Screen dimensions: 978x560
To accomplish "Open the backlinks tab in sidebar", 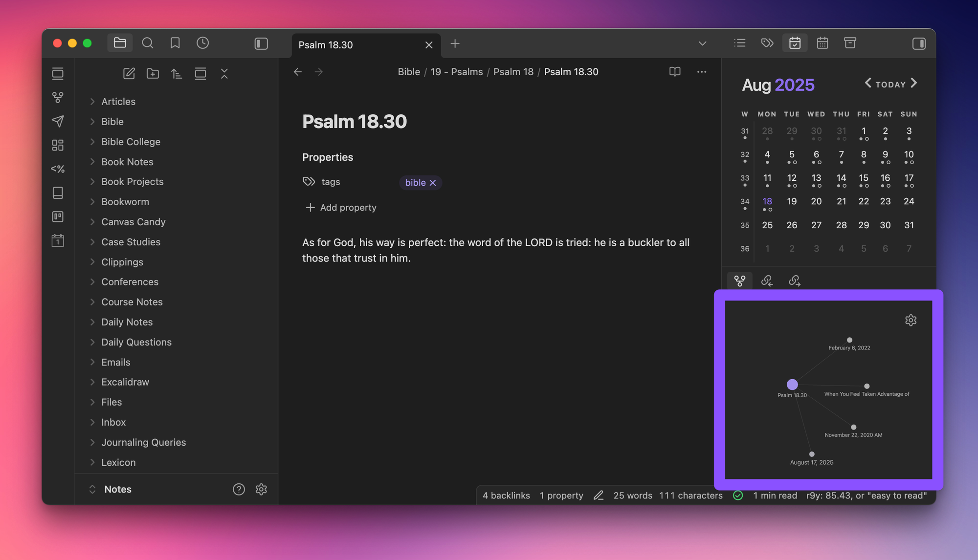I will click(x=767, y=280).
